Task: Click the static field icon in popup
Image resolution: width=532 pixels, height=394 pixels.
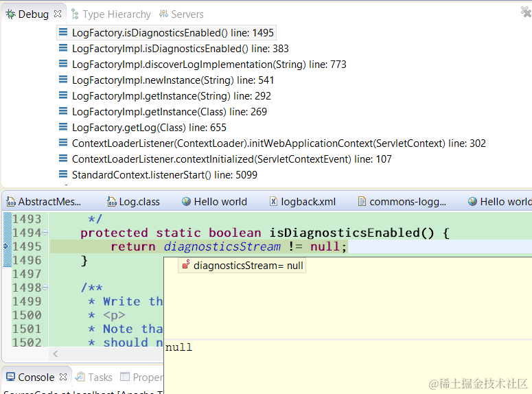Action: pyautogui.click(x=185, y=265)
